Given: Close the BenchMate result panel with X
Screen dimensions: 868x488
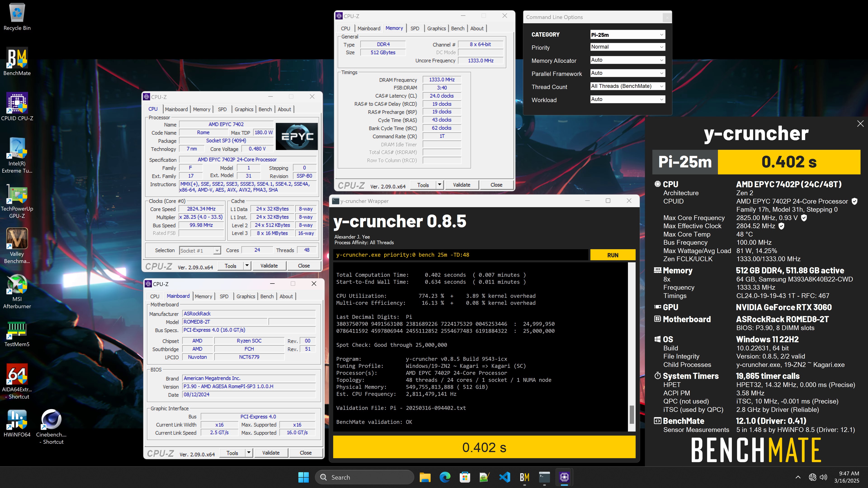Looking at the screenshot, I should click(x=860, y=124).
